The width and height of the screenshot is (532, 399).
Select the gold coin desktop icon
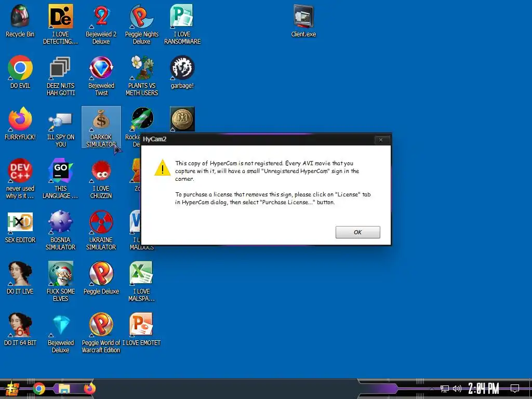click(182, 119)
